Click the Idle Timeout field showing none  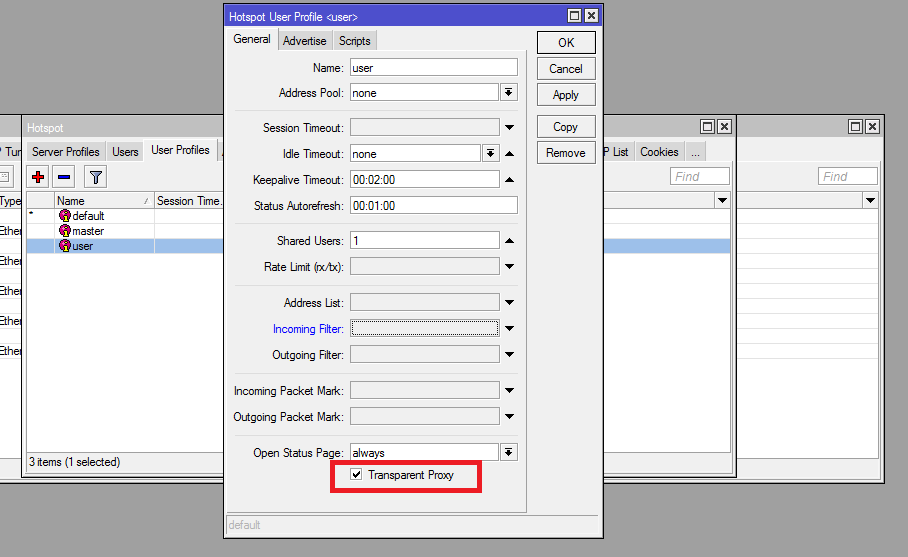(x=415, y=153)
